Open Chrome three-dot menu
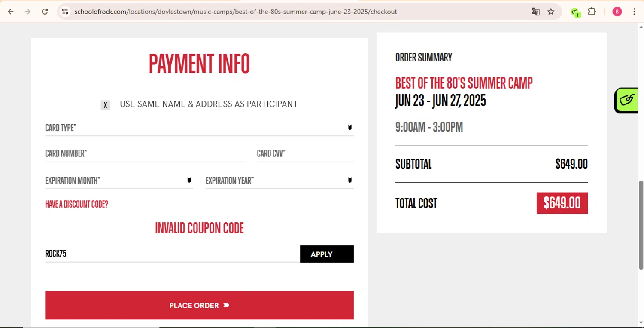The height and width of the screenshot is (328, 644). pos(634,12)
